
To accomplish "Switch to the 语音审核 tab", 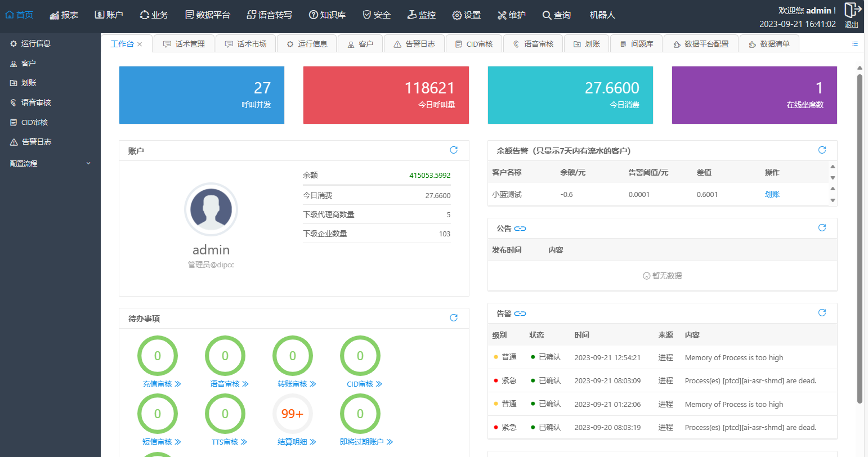I will (x=533, y=44).
